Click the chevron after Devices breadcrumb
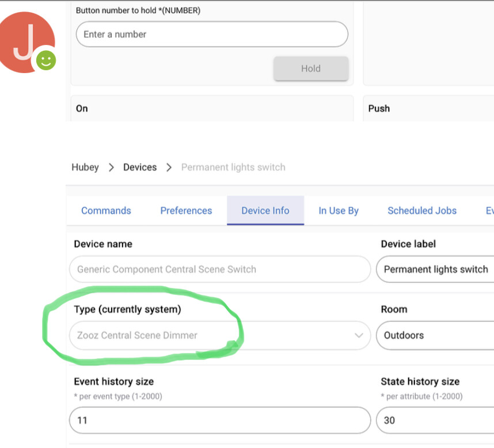This screenshot has width=494, height=448. 169,168
